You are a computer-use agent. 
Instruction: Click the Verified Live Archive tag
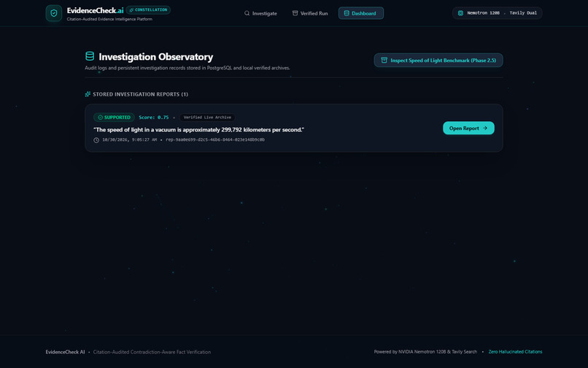pyautogui.click(x=207, y=117)
